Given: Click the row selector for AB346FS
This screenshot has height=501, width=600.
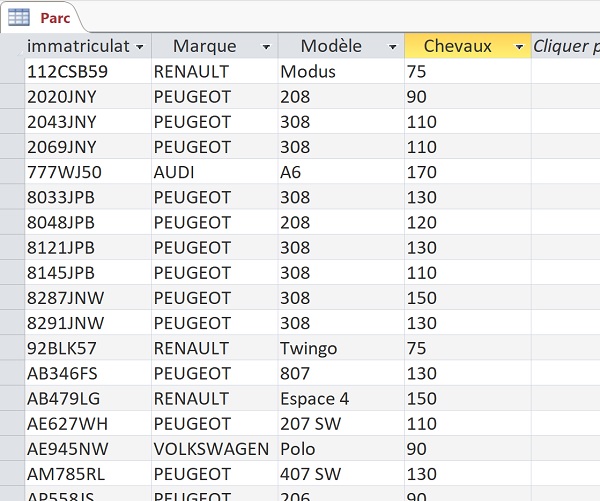Looking at the screenshot, I should click(x=12, y=373).
